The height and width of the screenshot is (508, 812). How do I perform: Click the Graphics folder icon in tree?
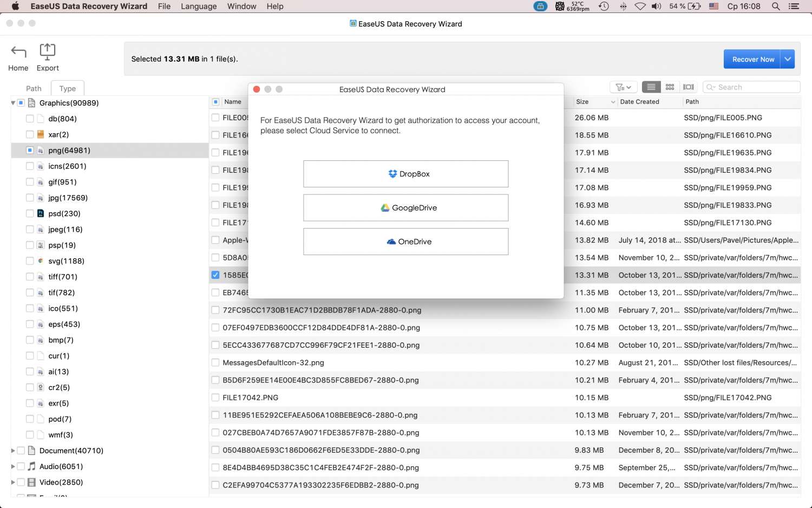pyautogui.click(x=31, y=103)
